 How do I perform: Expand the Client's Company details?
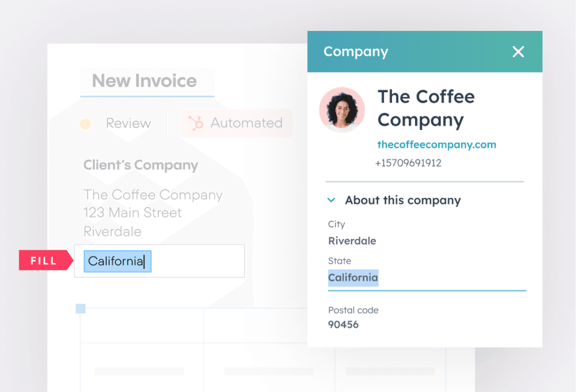click(141, 165)
